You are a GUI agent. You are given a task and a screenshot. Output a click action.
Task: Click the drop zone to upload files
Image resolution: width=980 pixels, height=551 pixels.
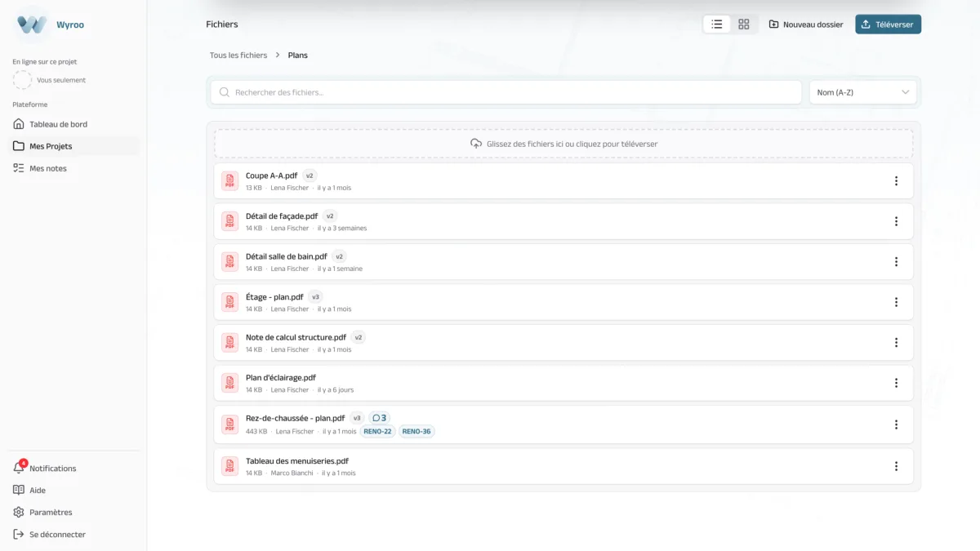[x=563, y=144]
